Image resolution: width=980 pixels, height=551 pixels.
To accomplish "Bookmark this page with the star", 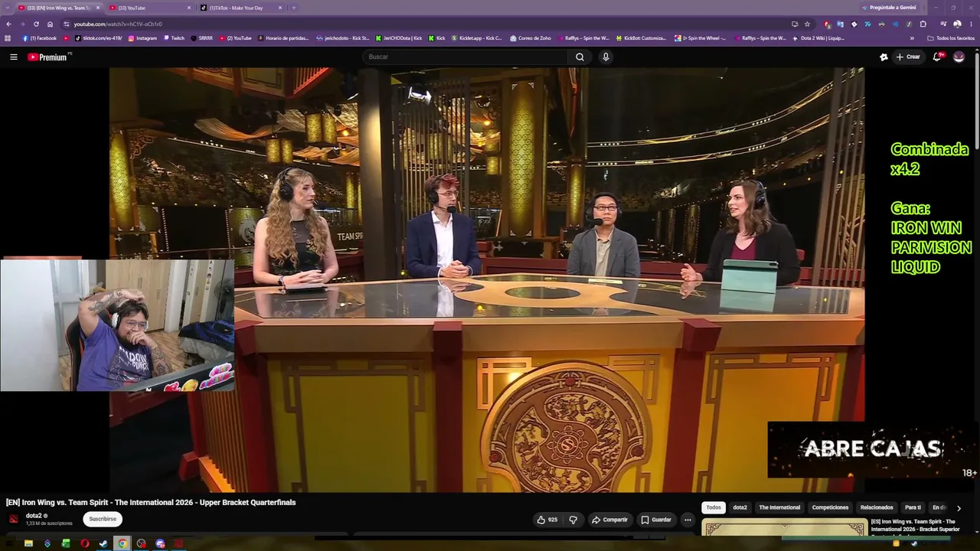I will coord(807,24).
